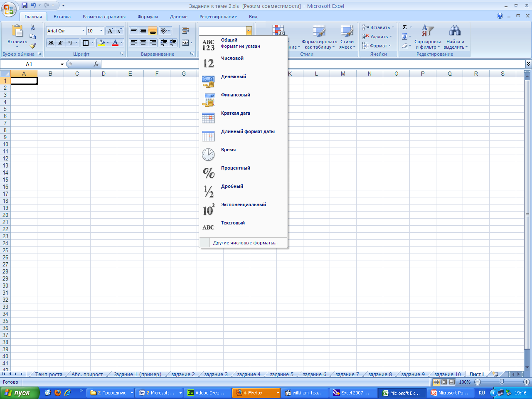Open Найти и выделить binoculars menu

tap(455, 37)
